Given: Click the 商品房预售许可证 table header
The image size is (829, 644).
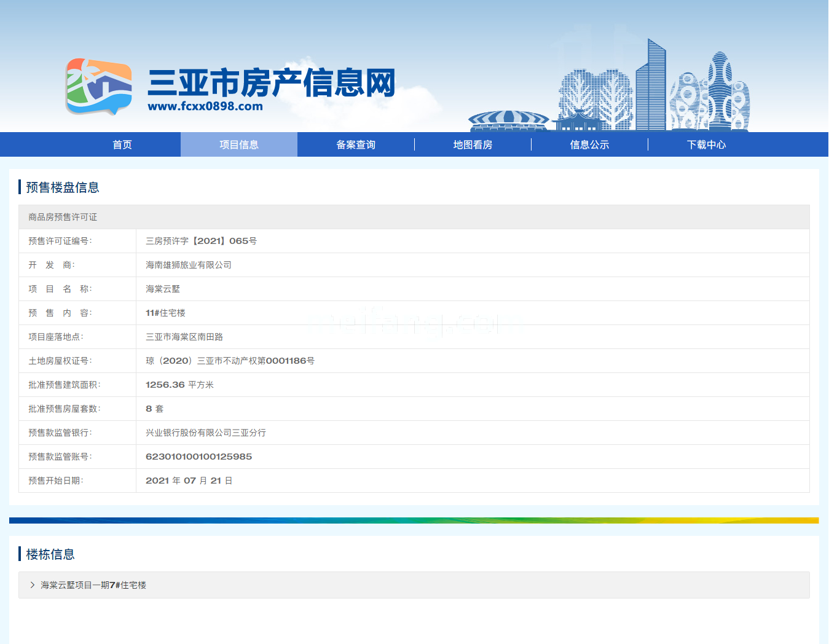Looking at the screenshot, I should [x=63, y=217].
